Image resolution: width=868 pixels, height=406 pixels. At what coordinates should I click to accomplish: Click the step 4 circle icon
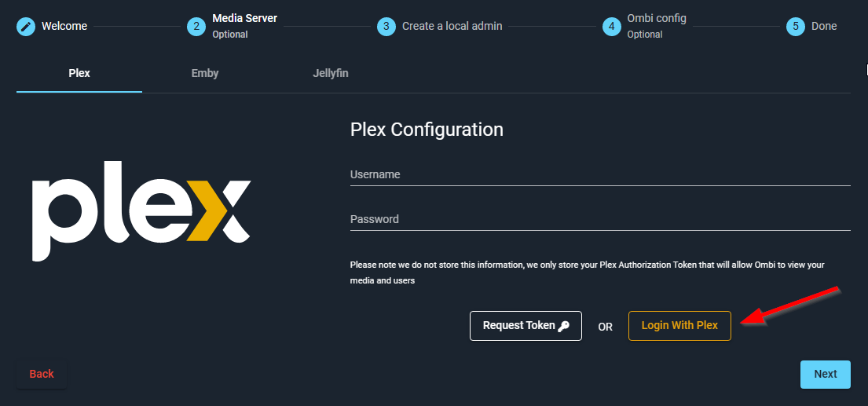pyautogui.click(x=611, y=26)
